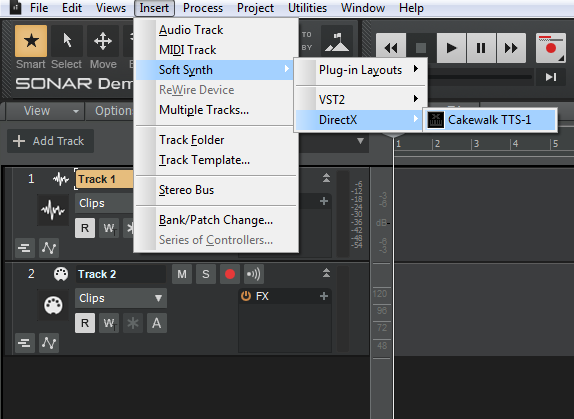Stop playback with the square button

click(x=421, y=48)
